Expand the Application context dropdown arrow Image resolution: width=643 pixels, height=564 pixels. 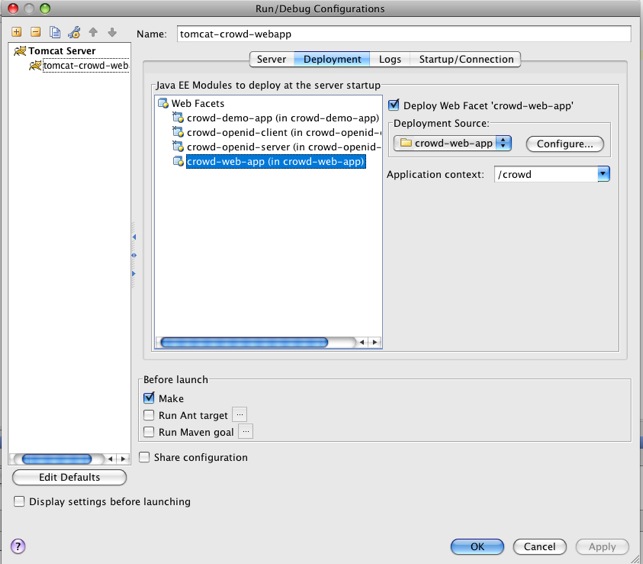(x=603, y=174)
